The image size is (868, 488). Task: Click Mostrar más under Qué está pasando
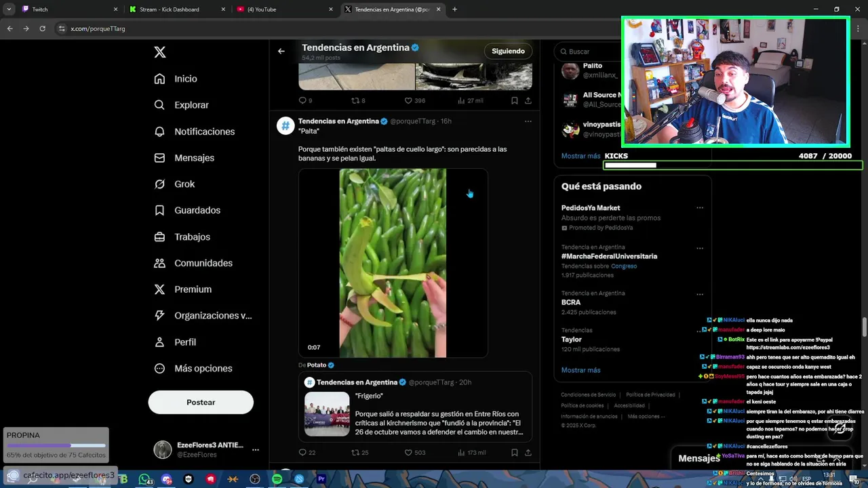[580, 370]
